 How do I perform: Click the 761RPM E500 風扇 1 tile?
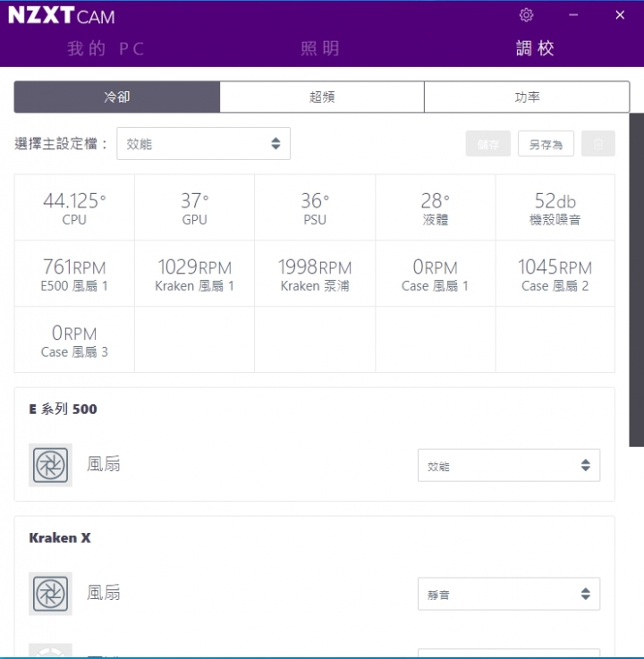(74, 274)
